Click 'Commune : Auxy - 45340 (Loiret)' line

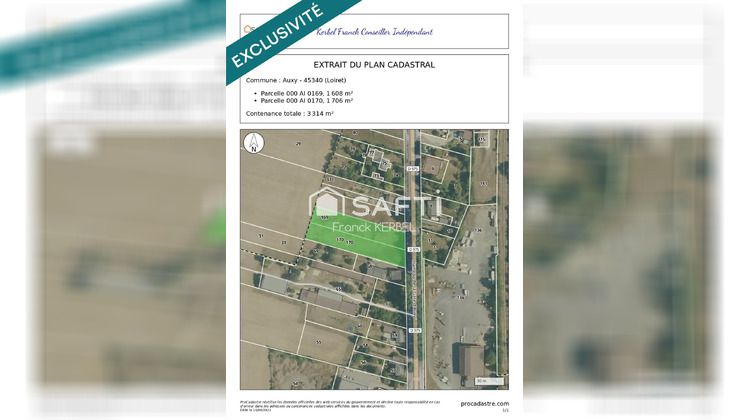[x=296, y=80]
